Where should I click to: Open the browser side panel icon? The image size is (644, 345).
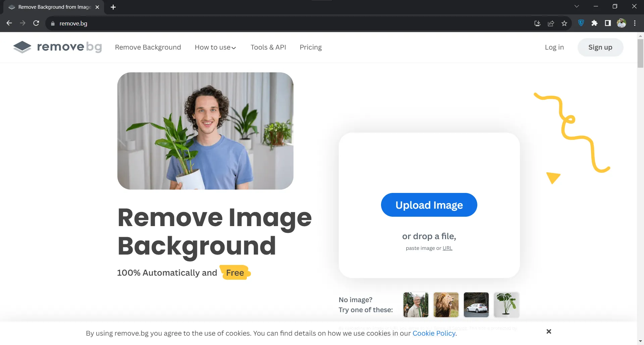click(608, 23)
